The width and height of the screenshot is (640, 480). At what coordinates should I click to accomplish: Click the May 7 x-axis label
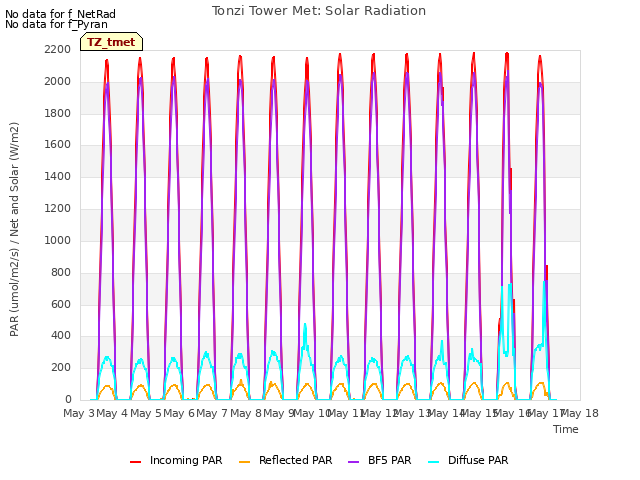212,413
